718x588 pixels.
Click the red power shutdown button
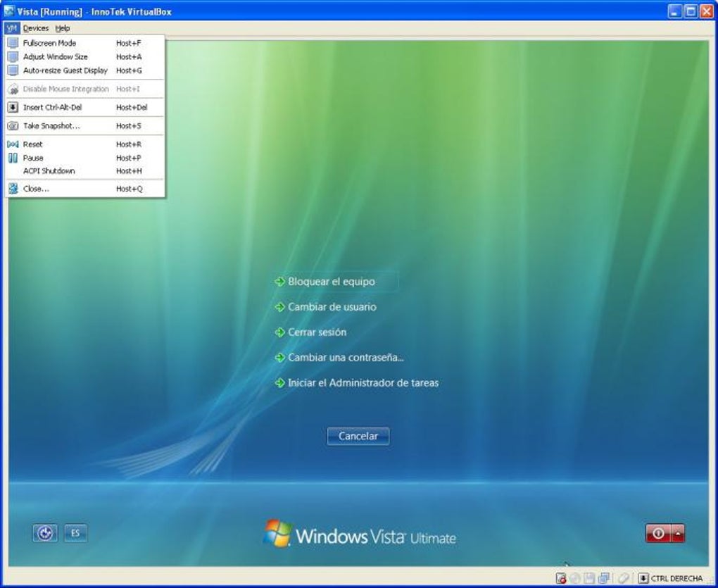coord(658,534)
